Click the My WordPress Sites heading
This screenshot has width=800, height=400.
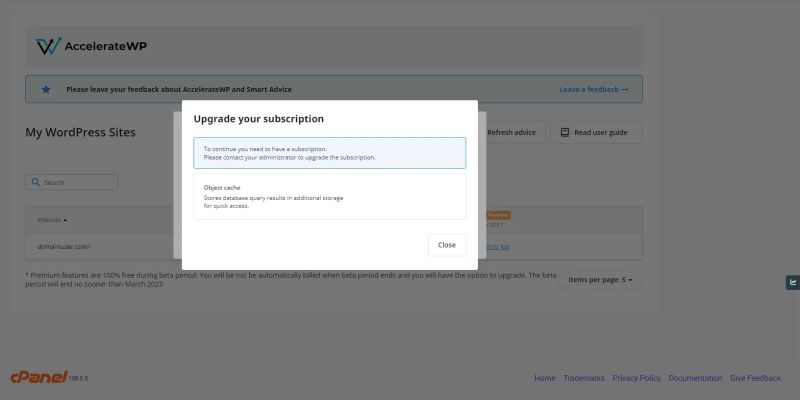81,132
